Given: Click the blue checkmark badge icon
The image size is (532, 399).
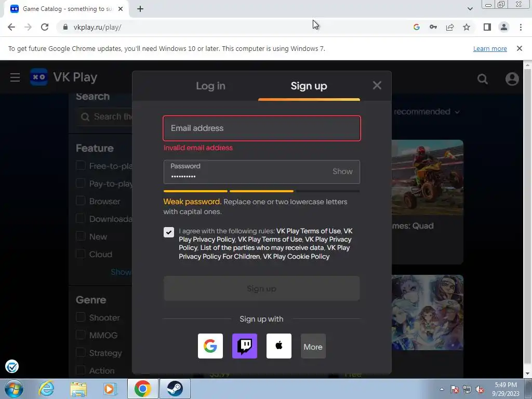Looking at the screenshot, I should 12,366.
